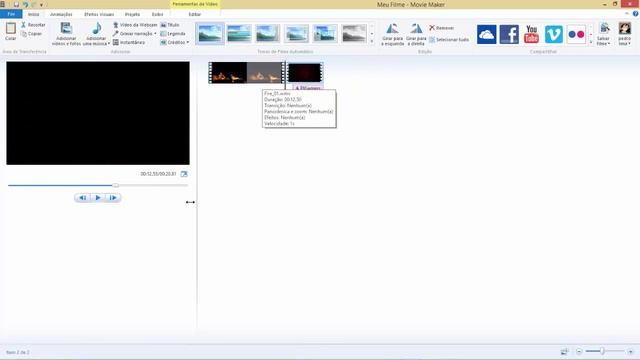Switch to the Editar tab
640x360 pixels.
[195, 14]
